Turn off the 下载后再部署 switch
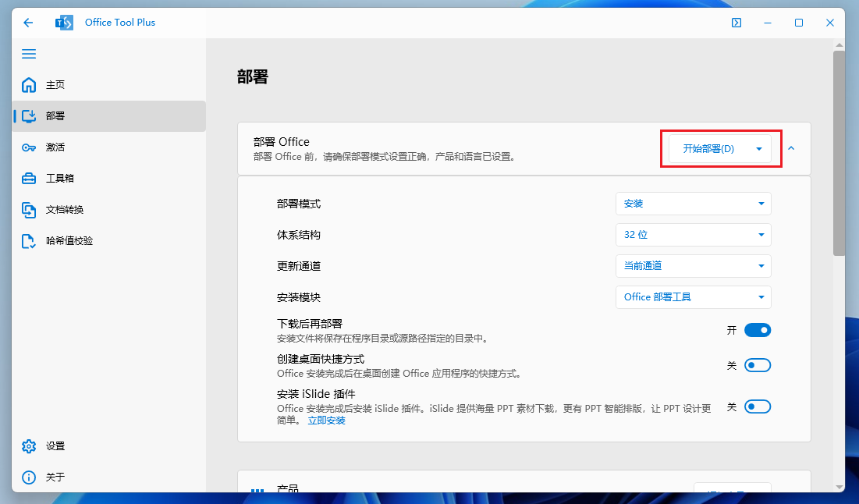Viewport: 859px width, 504px height. coord(758,330)
